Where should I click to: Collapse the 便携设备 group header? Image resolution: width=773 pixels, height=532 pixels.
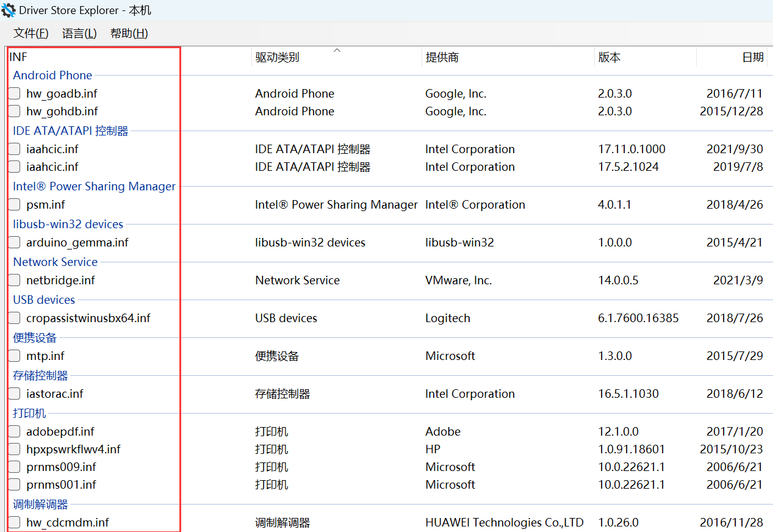[35, 338]
